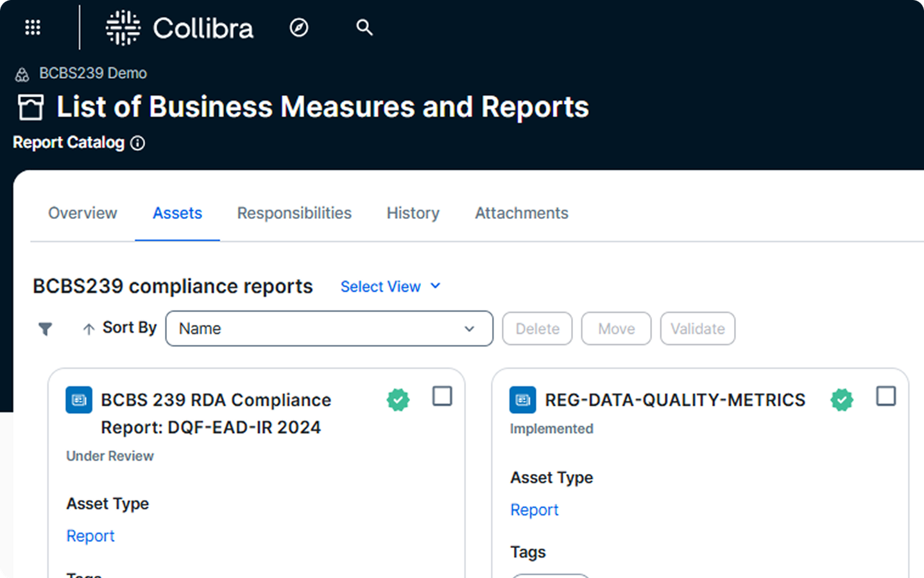
Task: Click the Move button
Action: (x=616, y=329)
